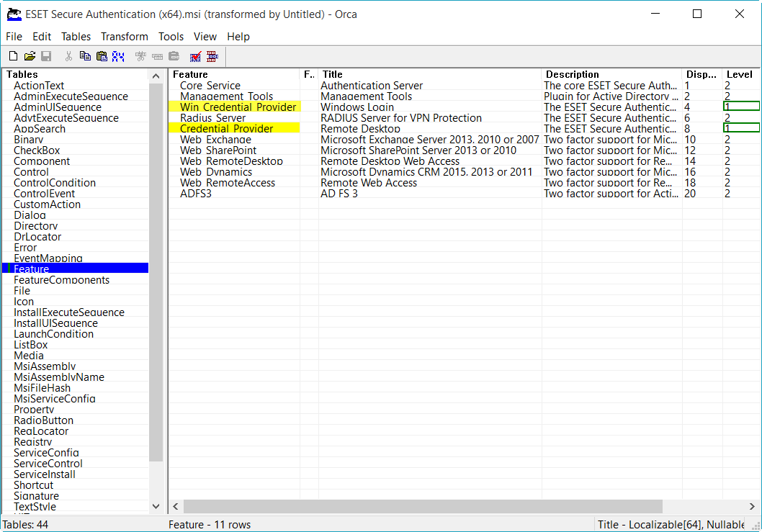Open the Tables menu

click(x=76, y=37)
